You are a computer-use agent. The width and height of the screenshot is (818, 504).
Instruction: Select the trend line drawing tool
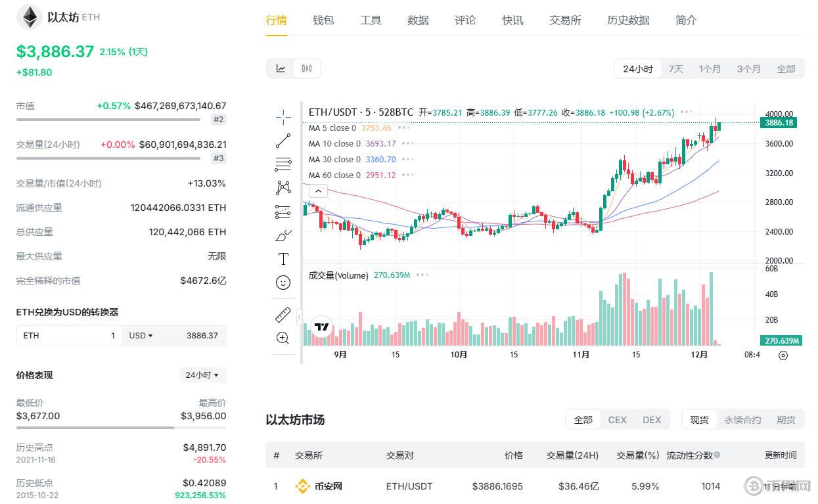pyautogui.click(x=283, y=141)
